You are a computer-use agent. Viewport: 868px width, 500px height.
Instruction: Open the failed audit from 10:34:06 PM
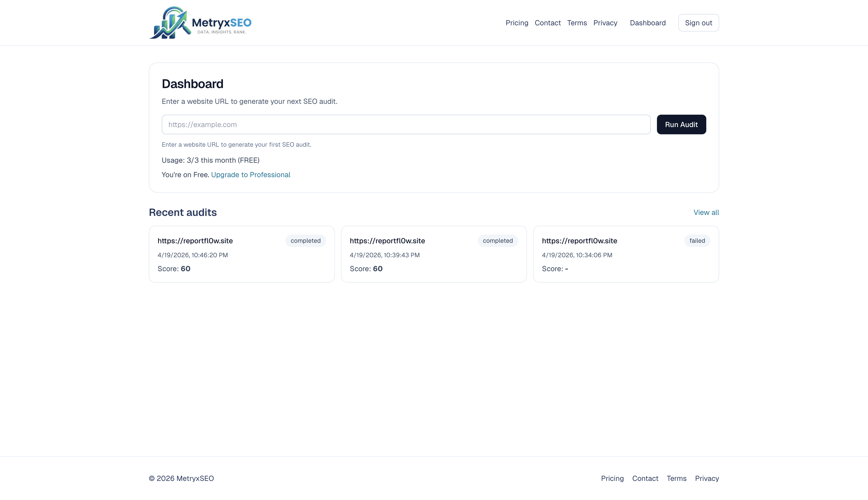pos(626,254)
